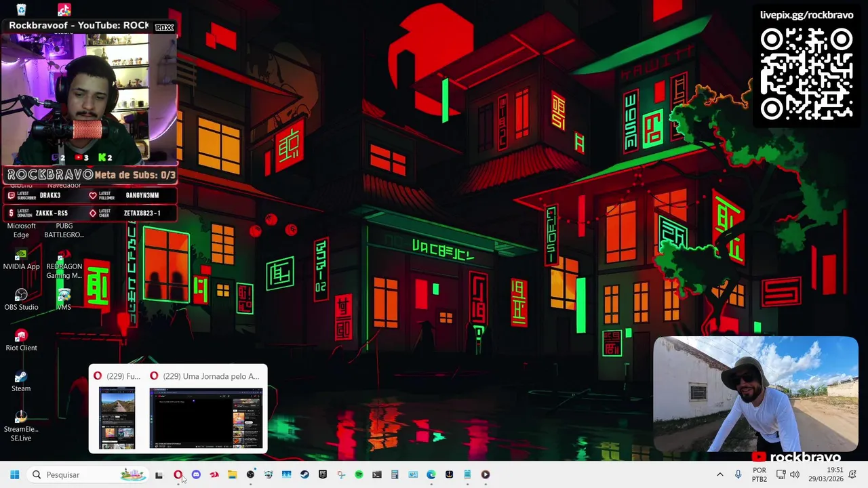Open Discord from the taskbar
The height and width of the screenshot is (488, 868).
tap(196, 474)
